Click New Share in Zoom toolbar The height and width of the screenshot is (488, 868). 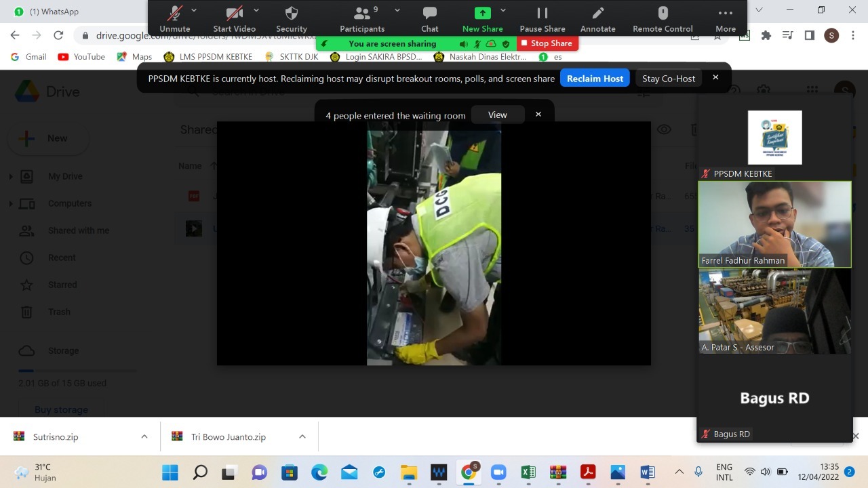[482, 18]
